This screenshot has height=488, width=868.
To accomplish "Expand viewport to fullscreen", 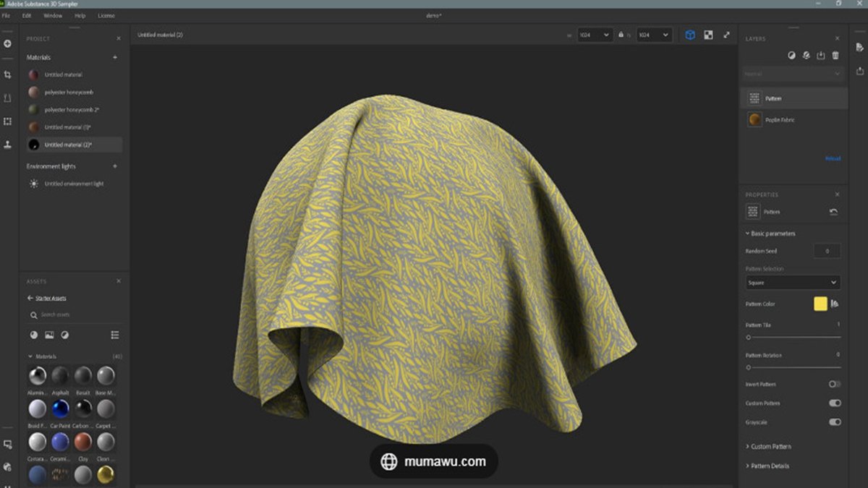I will [x=727, y=35].
